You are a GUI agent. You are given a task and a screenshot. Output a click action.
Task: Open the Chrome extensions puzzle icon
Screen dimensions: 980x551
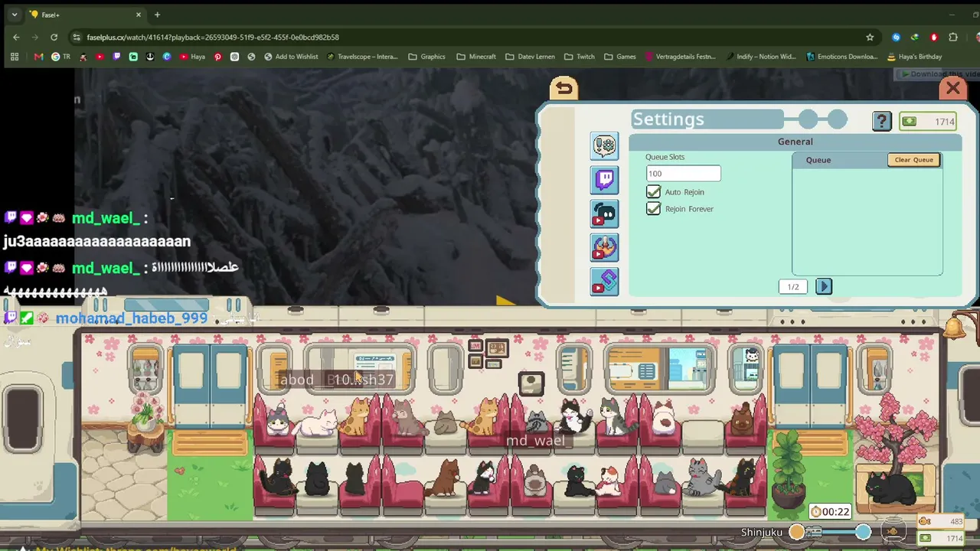[953, 37]
